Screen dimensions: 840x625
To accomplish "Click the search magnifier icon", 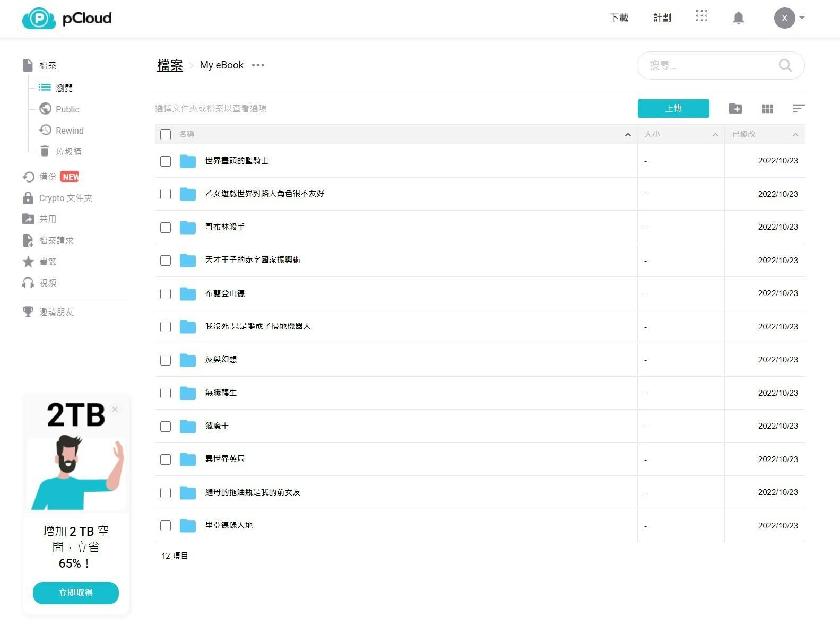I will 785,65.
